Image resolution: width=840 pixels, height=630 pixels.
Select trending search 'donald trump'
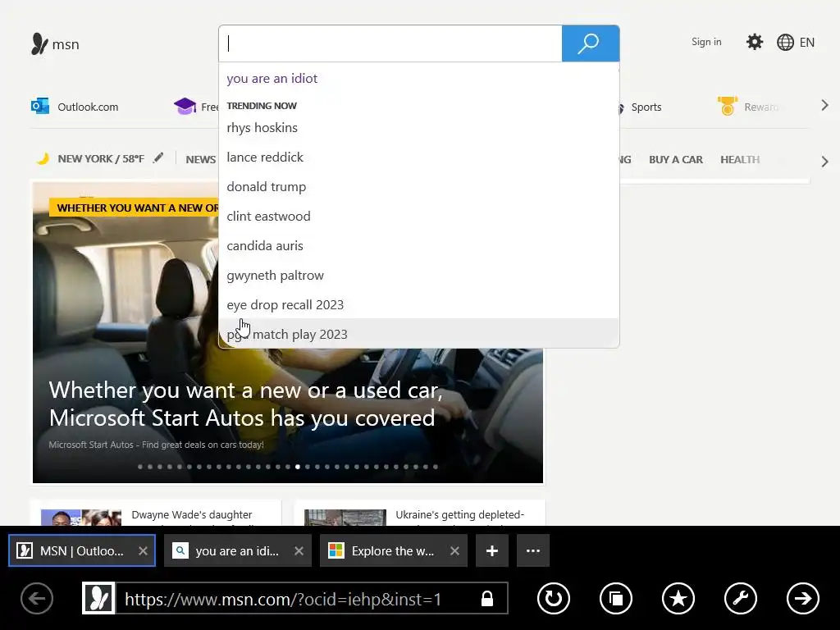(419, 186)
